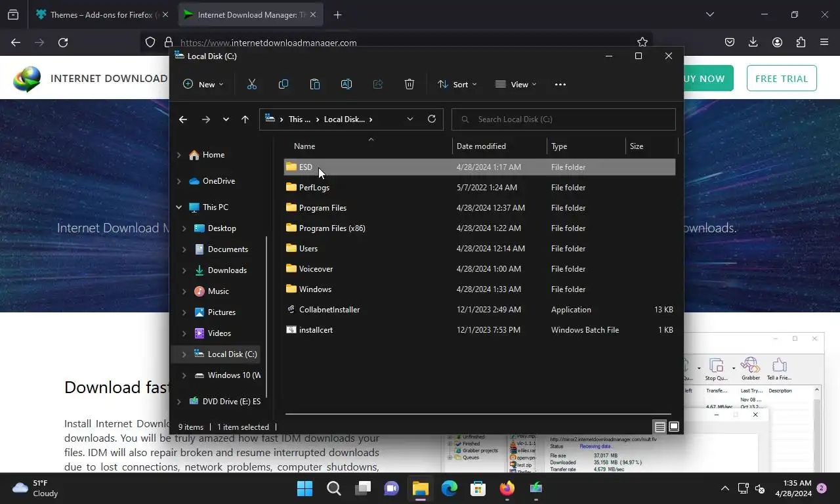Click the Paste clipboard icon
840x504 pixels.
315,84
